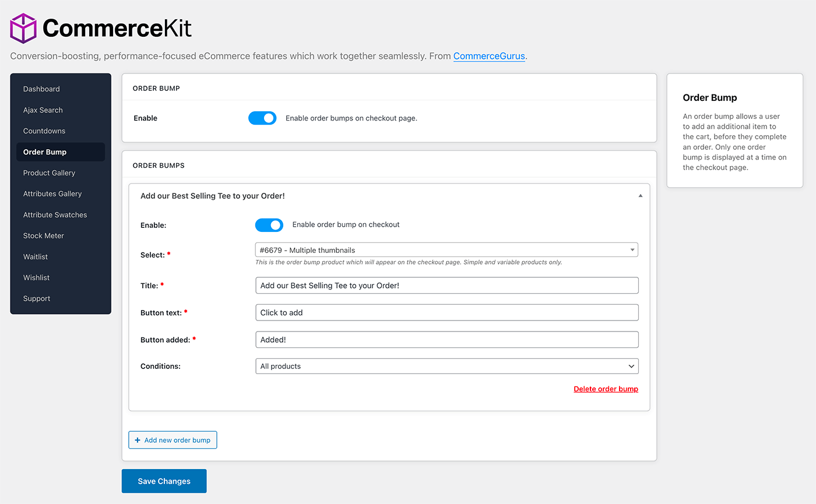Click the order bump header title text
The width and height of the screenshot is (816, 504).
[213, 196]
